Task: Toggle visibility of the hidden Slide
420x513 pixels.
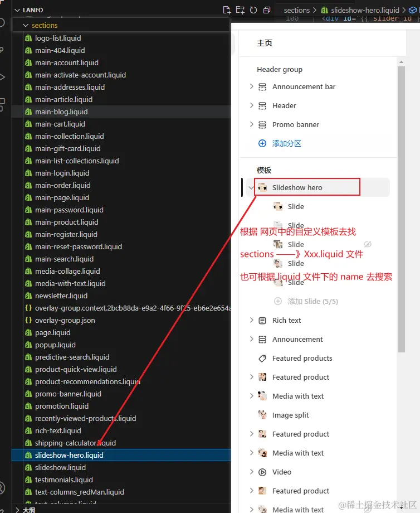Action: (368, 244)
